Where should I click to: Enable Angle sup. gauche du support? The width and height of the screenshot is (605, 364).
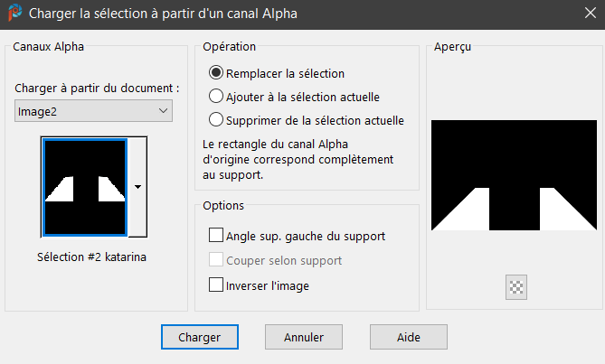click(x=216, y=236)
